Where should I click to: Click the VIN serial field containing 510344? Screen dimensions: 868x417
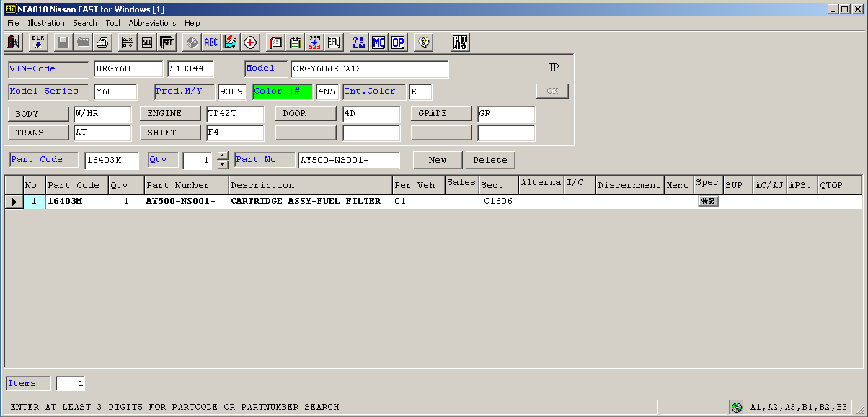(191, 69)
